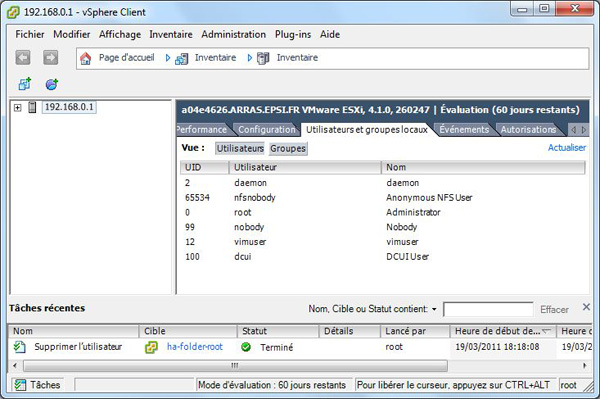The image size is (600, 399).
Task: Click 'Anonymous NFS User' name cell
Action: point(429,198)
